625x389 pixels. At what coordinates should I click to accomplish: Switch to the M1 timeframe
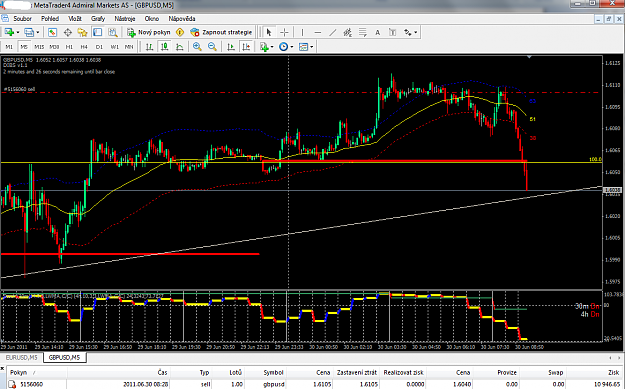pyautogui.click(x=9, y=47)
